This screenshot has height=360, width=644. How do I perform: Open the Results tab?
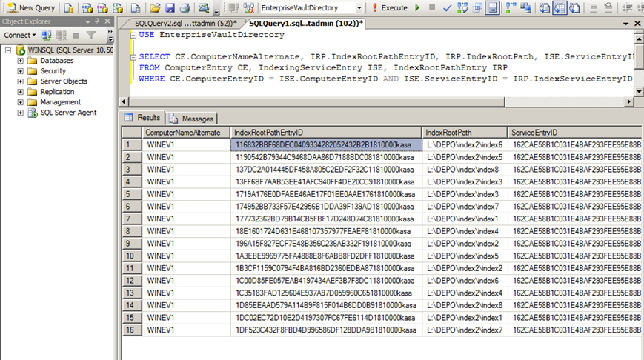(x=142, y=118)
